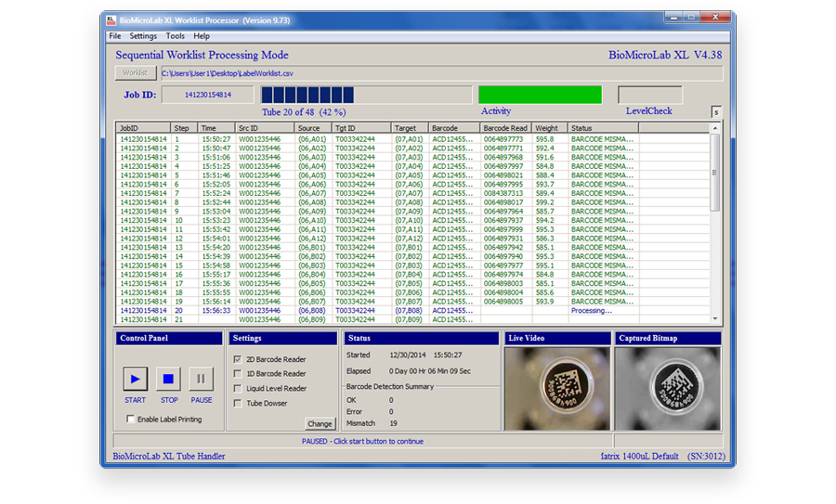Viewport: 836px width, 504px height.
Task: Click the 'BioMicroLab XL V4.38' label
Action: point(665,56)
